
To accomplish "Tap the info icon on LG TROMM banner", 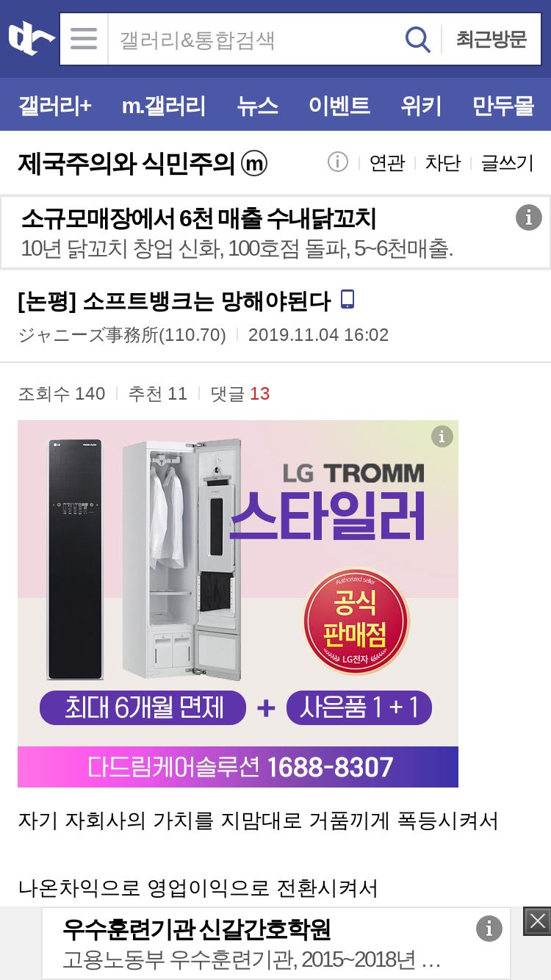I will [442, 436].
